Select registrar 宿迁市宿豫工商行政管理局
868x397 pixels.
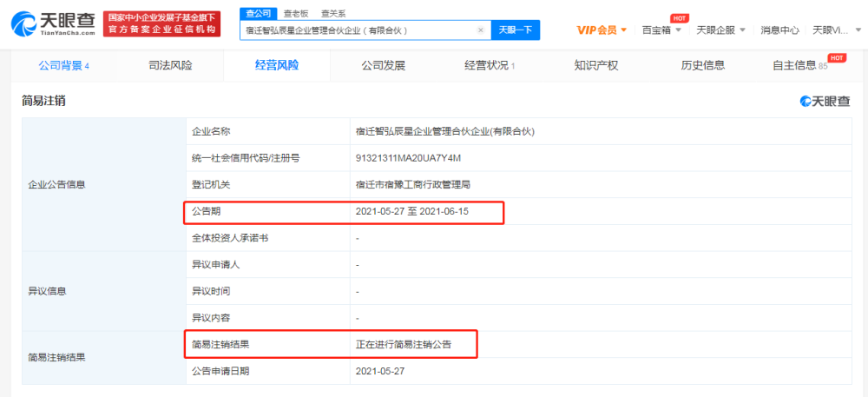pyautogui.click(x=413, y=185)
